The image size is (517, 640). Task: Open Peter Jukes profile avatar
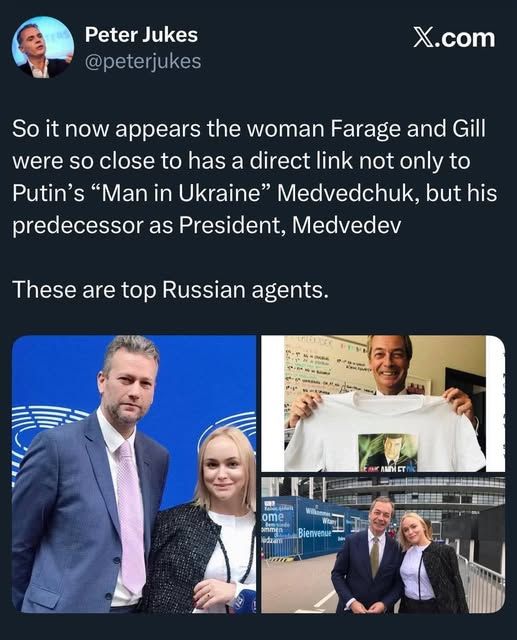[42, 47]
